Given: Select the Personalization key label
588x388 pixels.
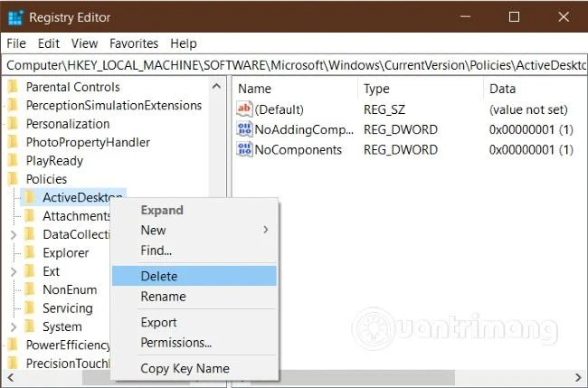Looking at the screenshot, I should pyautogui.click(x=68, y=124).
